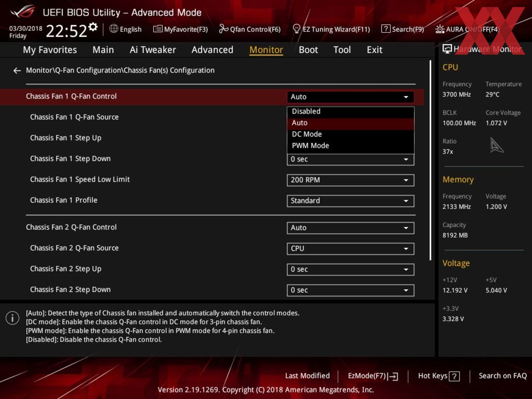Open Chassis Fan 1 Profile dropdown
The image size is (532, 399).
click(x=350, y=201)
